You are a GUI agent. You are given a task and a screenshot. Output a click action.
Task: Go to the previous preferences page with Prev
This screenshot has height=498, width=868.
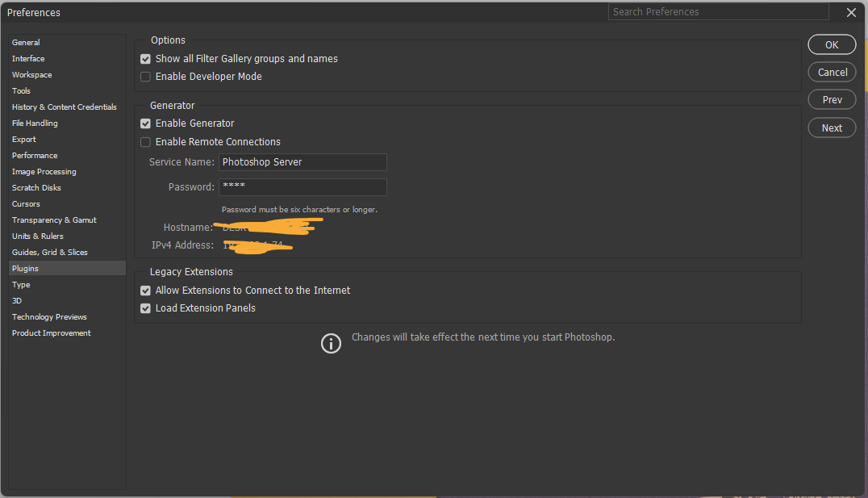coord(832,99)
